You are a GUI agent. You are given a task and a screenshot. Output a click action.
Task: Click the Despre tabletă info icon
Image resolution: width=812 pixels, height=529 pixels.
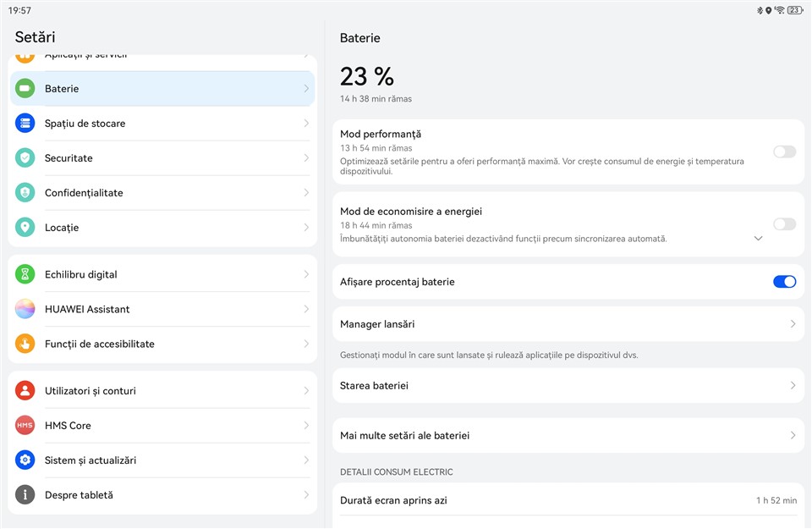25,495
